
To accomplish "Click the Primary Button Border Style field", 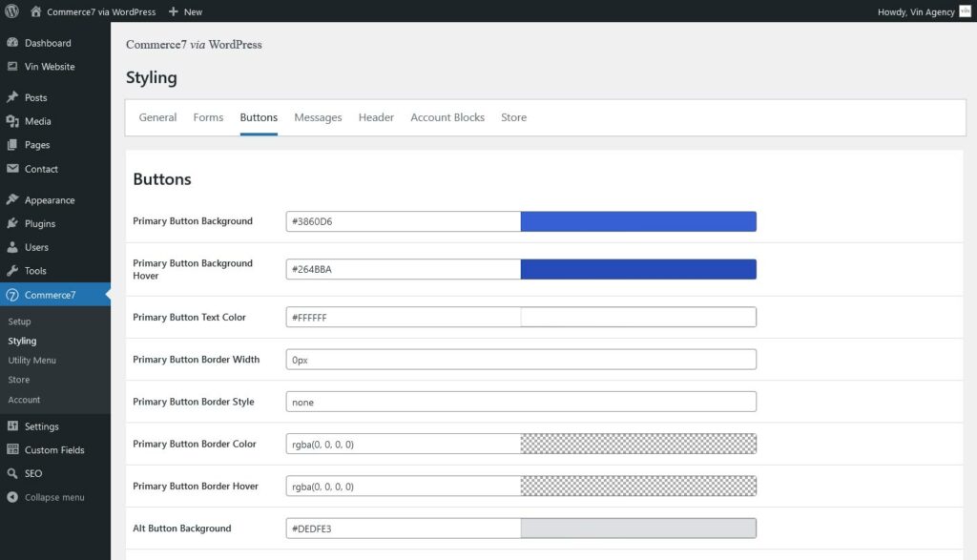I will [521, 402].
